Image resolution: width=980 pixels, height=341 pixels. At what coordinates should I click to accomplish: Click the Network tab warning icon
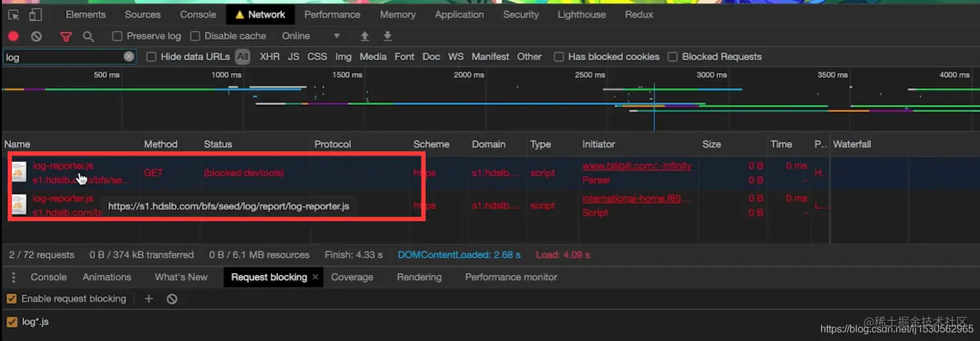(240, 14)
